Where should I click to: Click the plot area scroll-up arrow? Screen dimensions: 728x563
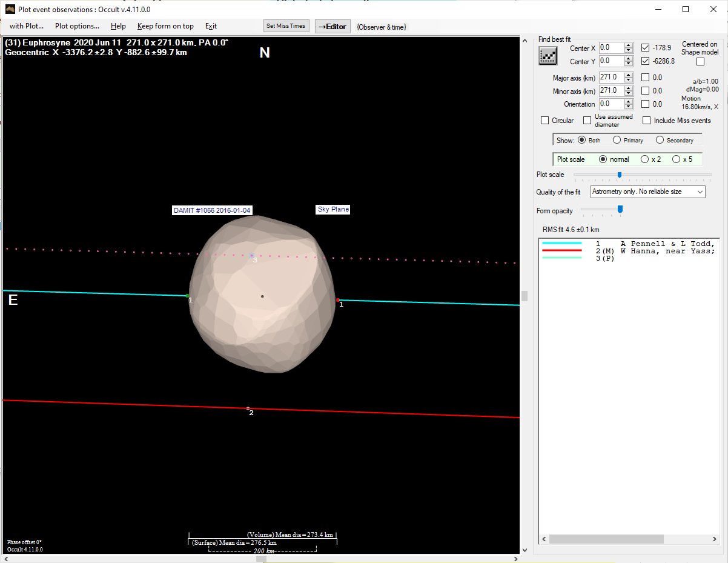pyautogui.click(x=524, y=42)
